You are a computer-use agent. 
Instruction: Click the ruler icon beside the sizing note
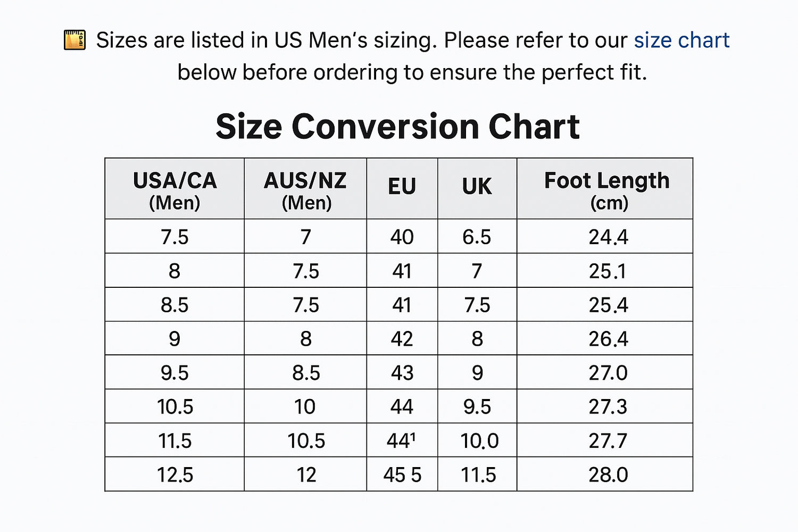pos(74,40)
